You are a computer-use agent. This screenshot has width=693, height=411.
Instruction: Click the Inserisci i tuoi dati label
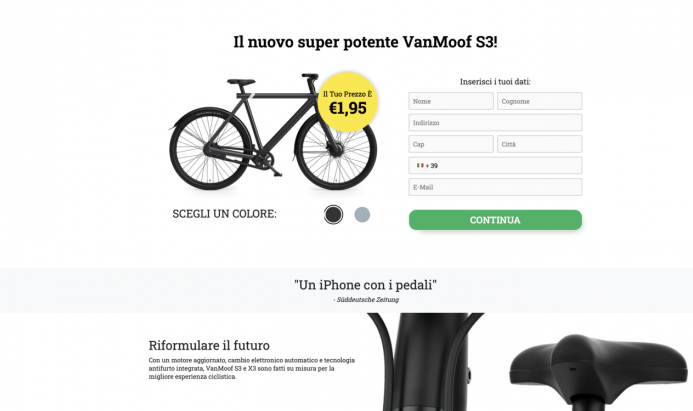tap(495, 82)
